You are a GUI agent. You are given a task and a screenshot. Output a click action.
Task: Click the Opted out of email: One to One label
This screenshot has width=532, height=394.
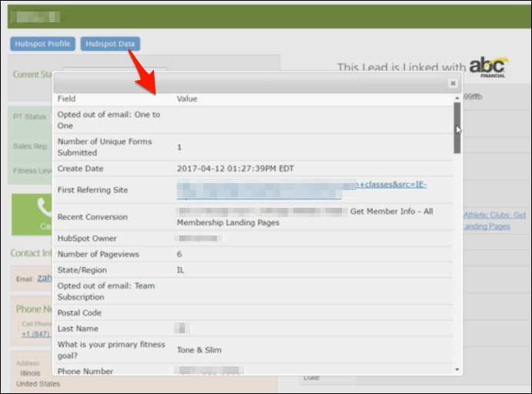[109, 120]
